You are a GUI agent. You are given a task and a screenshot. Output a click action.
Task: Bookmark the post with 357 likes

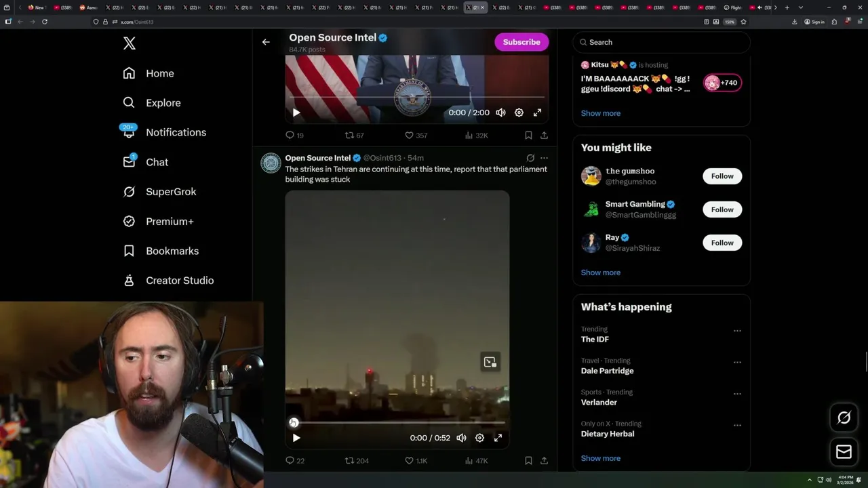pos(528,136)
